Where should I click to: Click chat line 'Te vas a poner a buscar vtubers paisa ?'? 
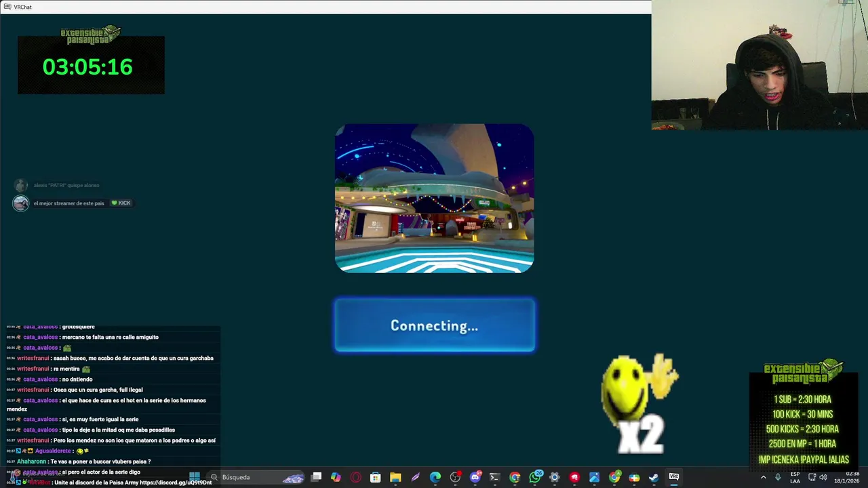(100, 462)
